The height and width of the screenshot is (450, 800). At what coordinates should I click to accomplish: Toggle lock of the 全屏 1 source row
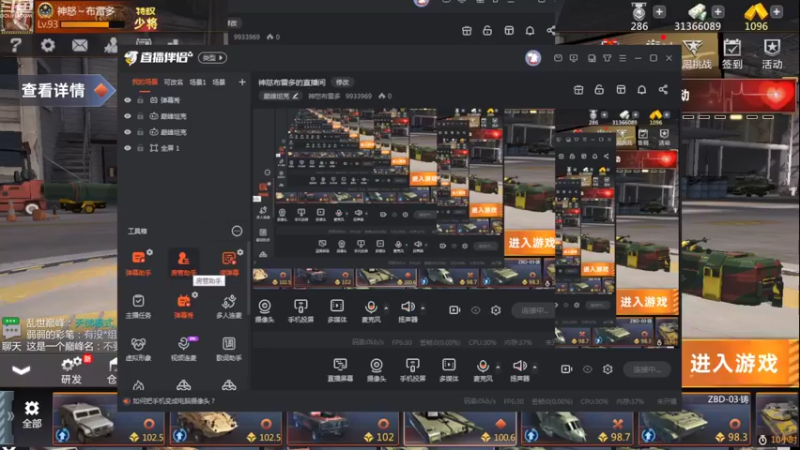pyautogui.click(x=140, y=148)
